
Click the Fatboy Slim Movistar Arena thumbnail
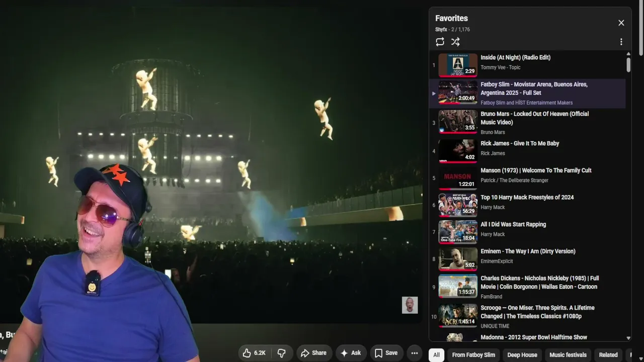[x=458, y=93]
